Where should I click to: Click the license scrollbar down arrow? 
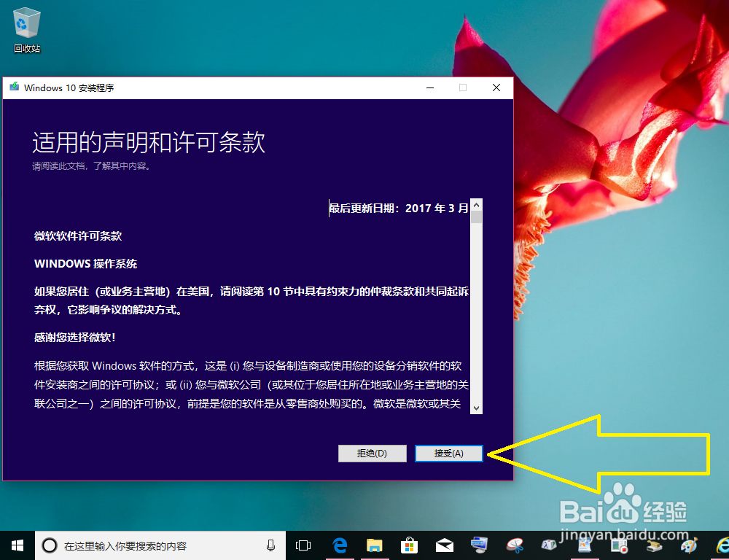(x=477, y=407)
